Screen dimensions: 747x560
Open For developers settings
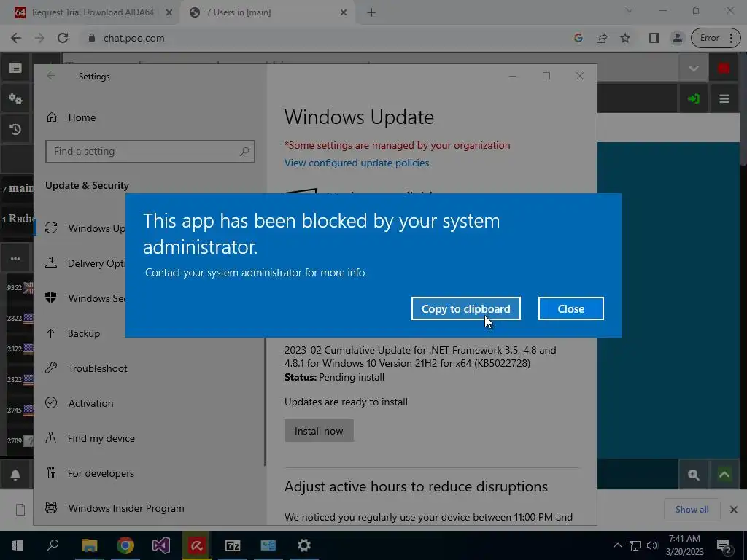[x=101, y=473]
